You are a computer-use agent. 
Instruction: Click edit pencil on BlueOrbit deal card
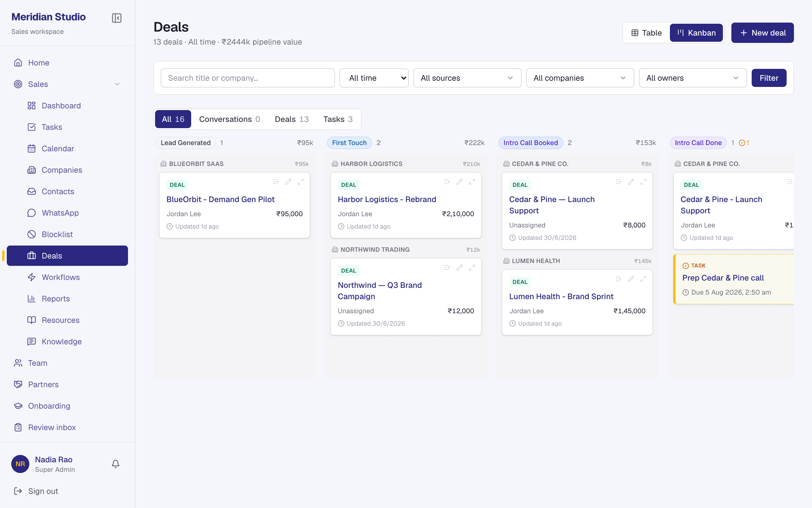click(x=288, y=182)
